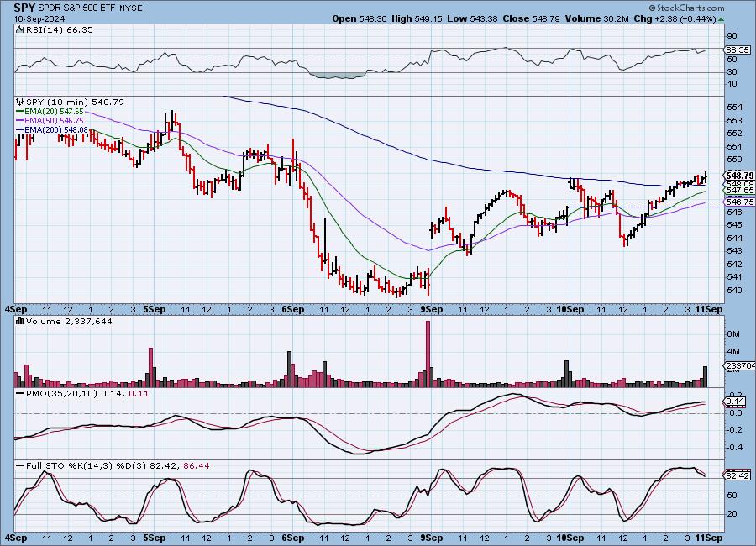Click the green up-arrow beside the Chg value

(721, 20)
